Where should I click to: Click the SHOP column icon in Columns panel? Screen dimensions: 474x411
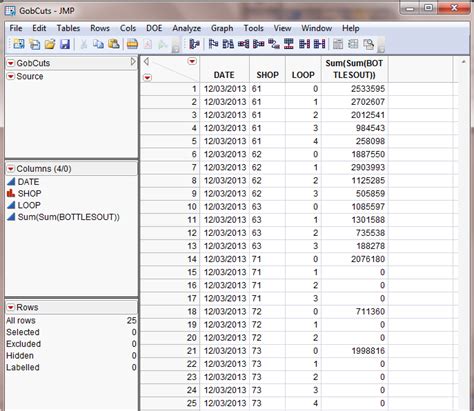click(x=11, y=193)
